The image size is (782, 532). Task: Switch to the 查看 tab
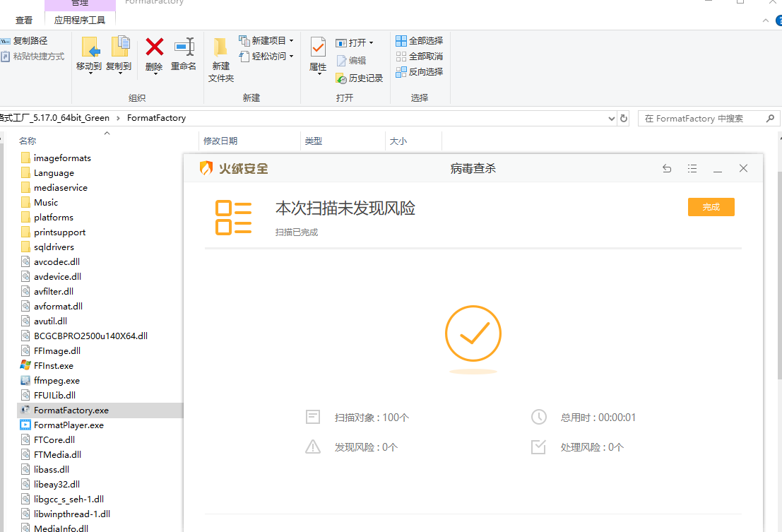(24, 20)
